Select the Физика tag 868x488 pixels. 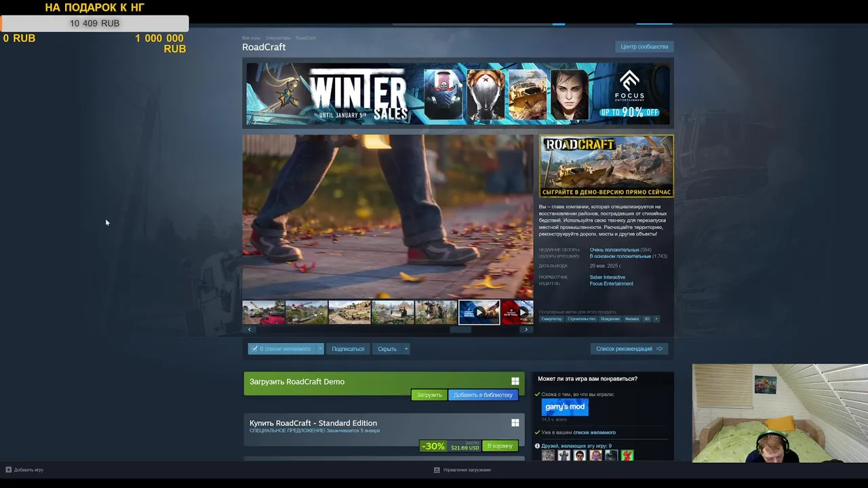point(632,319)
